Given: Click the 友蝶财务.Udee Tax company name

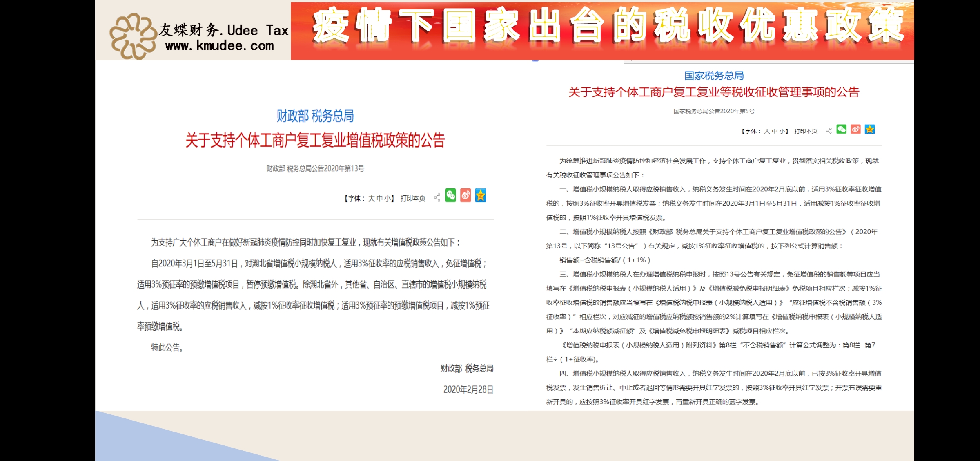Looking at the screenshot, I should pos(223,30).
